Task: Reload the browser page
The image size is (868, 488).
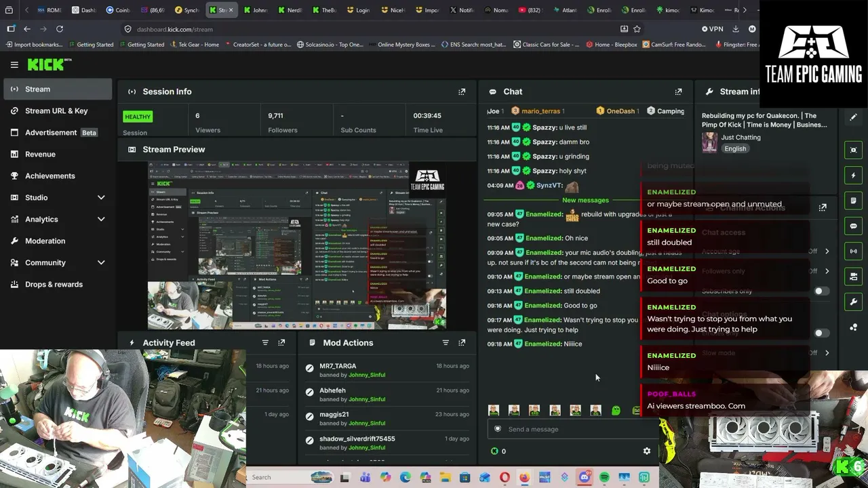Action: 60,29
